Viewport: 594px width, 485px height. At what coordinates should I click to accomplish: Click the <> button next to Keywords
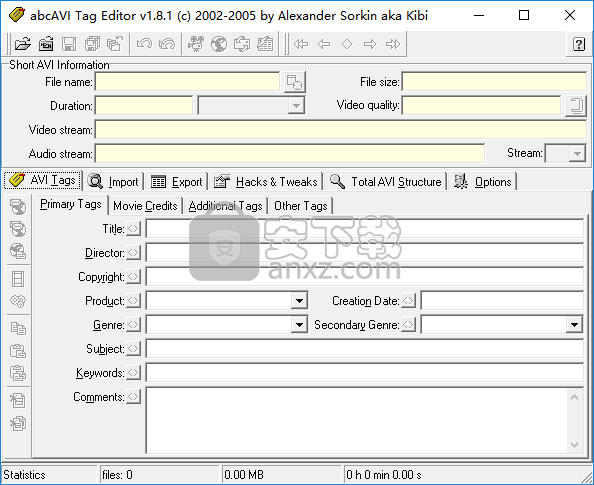click(x=133, y=373)
